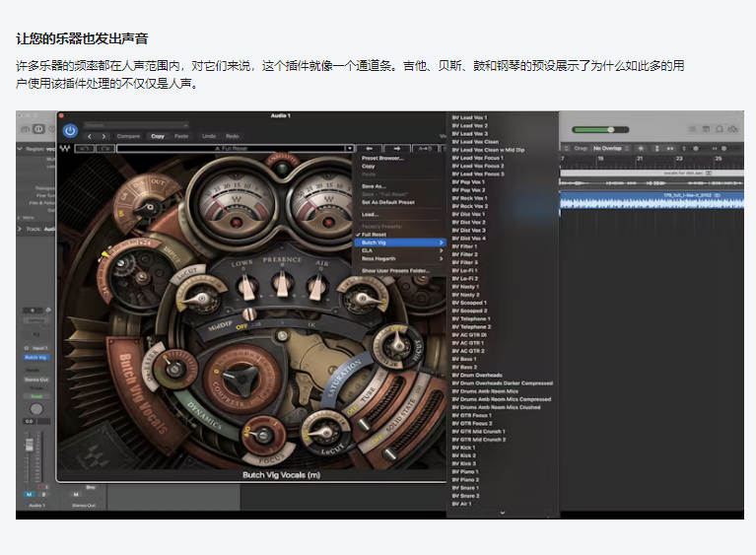The width and height of the screenshot is (756, 555).
Task: Click the LoCUT knob near Saturation
Action: tap(324, 432)
